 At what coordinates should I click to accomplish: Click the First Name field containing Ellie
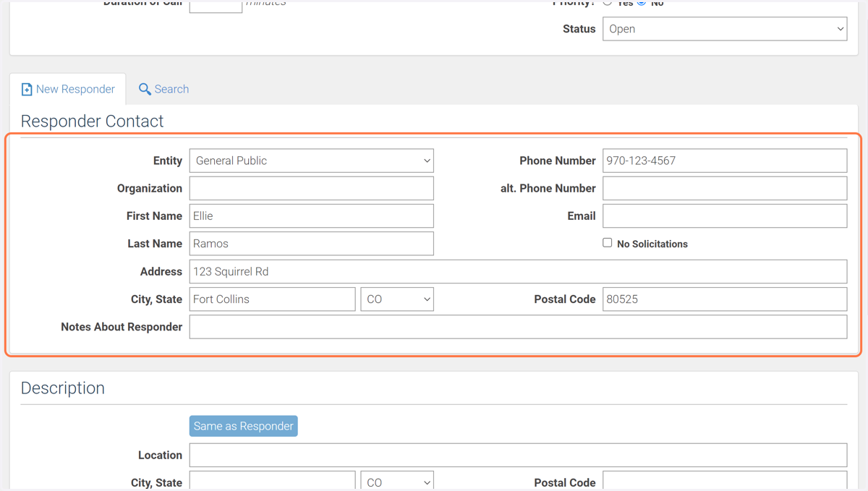312,215
